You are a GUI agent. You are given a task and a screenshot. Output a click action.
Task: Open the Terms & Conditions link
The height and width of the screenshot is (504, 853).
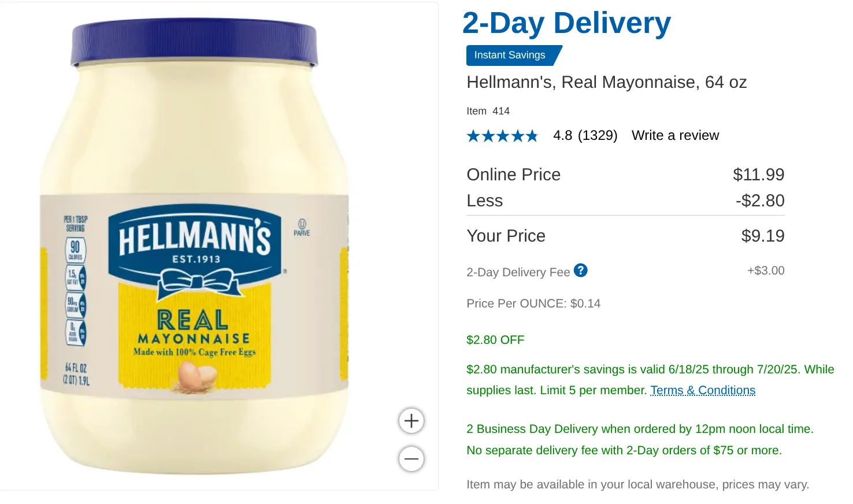[703, 390]
